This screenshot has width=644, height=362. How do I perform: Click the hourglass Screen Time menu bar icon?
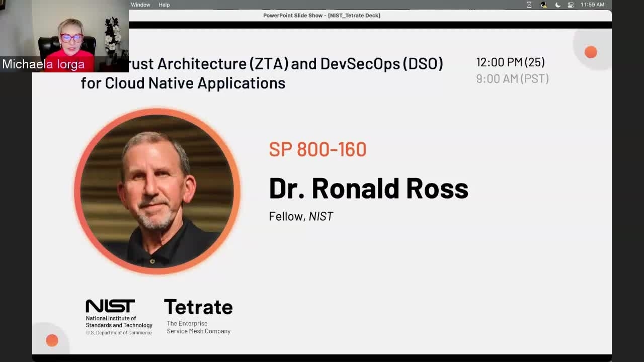[529, 5]
